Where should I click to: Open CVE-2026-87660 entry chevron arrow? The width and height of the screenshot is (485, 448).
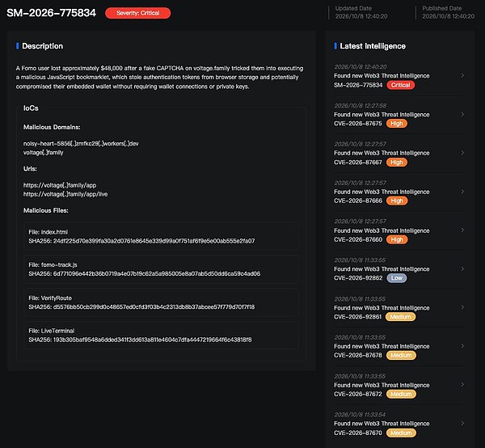click(462, 230)
